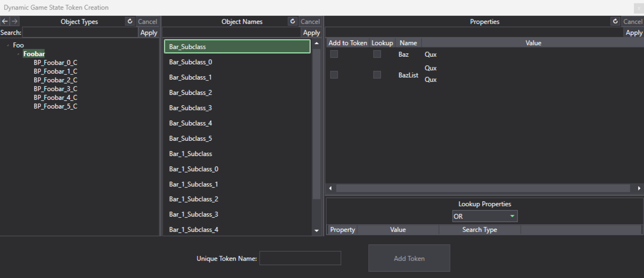
Task: Refresh the Object Types panel
Action: tap(130, 21)
